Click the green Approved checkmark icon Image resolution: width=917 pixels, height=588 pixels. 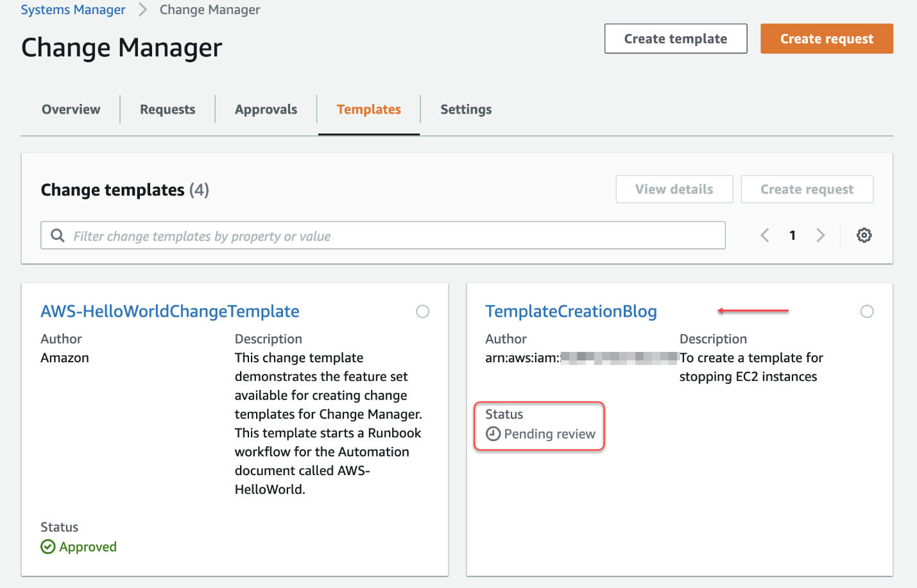pyautogui.click(x=47, y=546)
